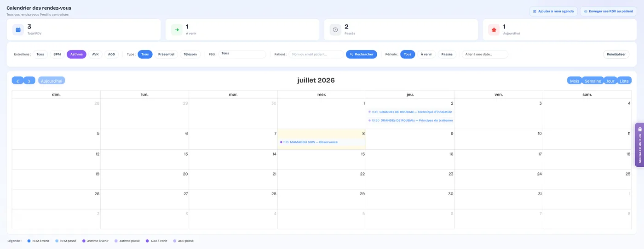The width and height of the screenshot is (644, 249).
Task: Click the green arrow icon for À venir
Action: [x=177, y=30]
